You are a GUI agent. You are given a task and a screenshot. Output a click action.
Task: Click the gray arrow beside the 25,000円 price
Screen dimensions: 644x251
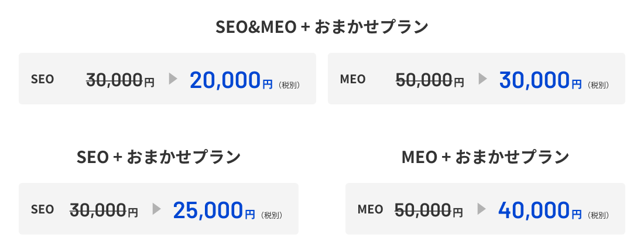coord(156,209)
